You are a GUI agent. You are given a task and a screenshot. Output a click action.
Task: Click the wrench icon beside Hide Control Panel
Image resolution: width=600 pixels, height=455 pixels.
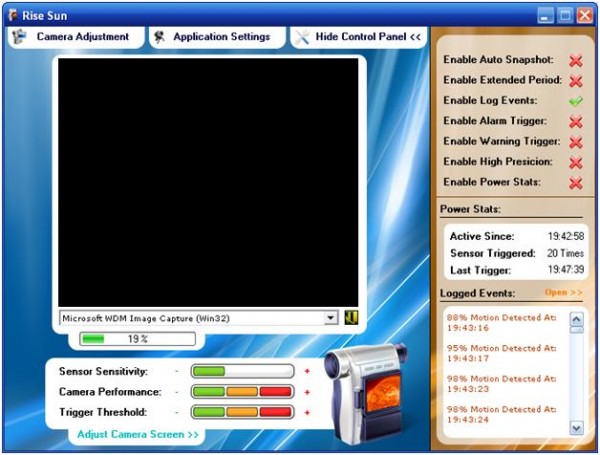click(x=302, y=37)
